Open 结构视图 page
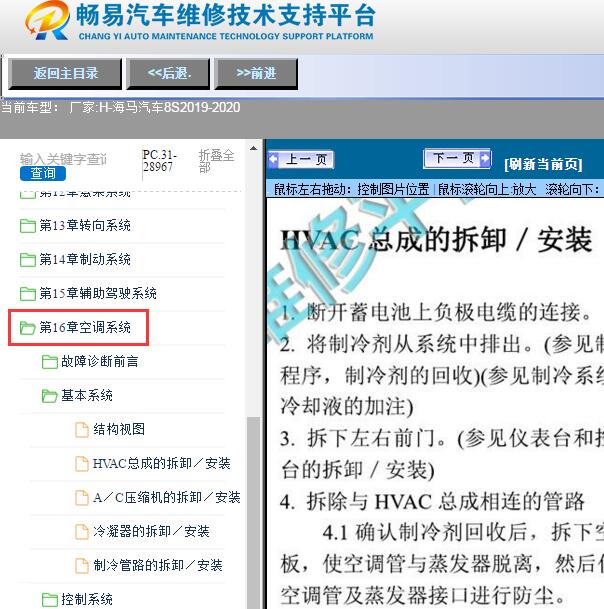 tap(119, 429)
